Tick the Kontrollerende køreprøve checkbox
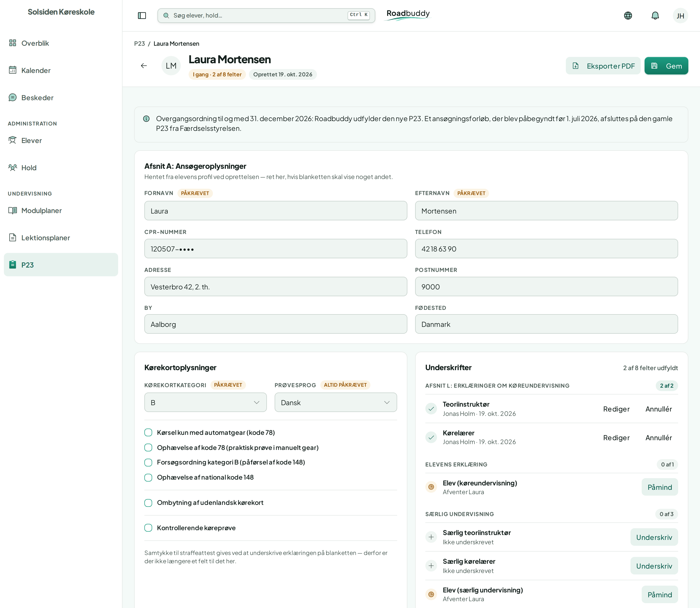 [148, 528]
